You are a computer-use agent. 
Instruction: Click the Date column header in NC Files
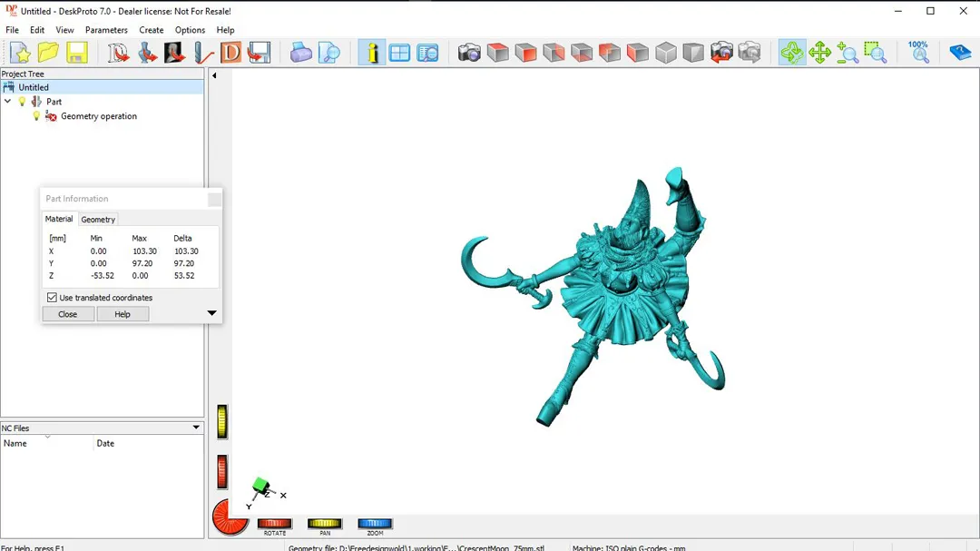pyautogui.click(x=149, y=443)
